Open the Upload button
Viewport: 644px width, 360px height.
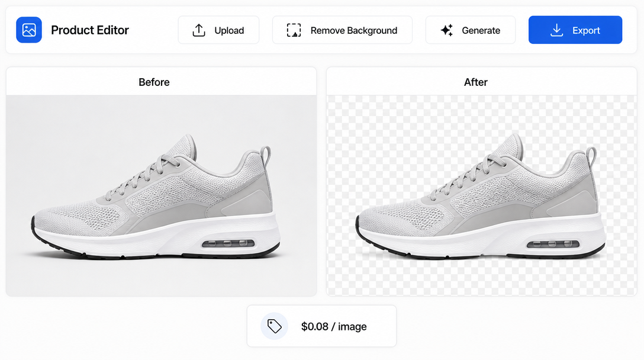pyautogui.click(x=218, y=30)
